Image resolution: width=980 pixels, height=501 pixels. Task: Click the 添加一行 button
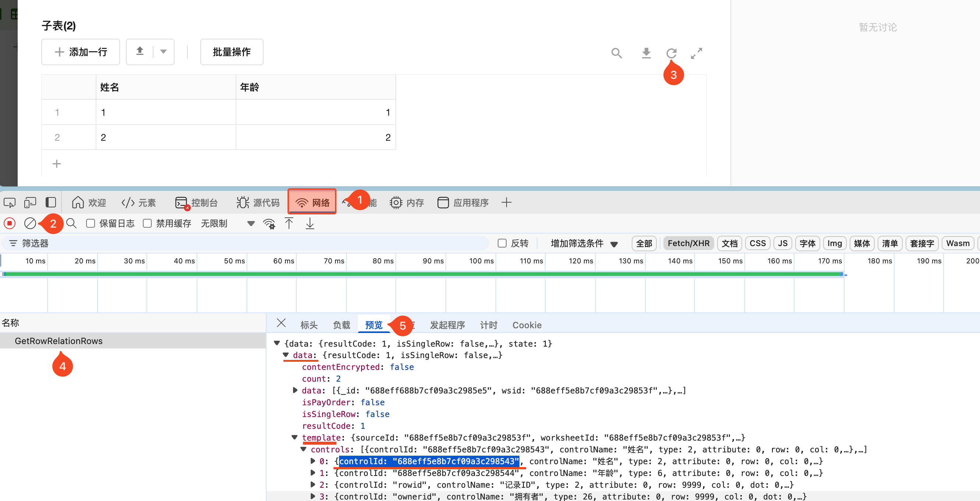[x=81, y=52]
